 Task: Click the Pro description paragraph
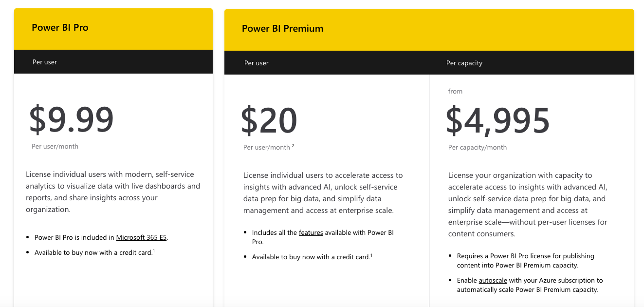113,192
